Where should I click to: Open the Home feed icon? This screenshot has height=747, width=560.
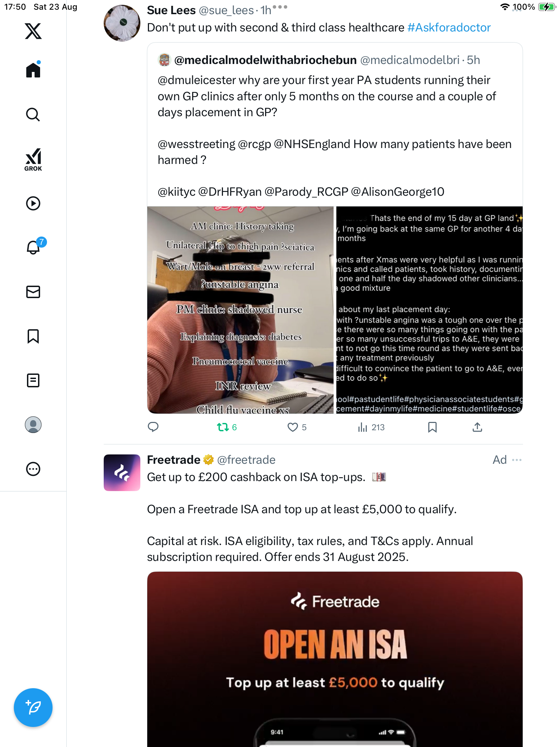[33, 70]
